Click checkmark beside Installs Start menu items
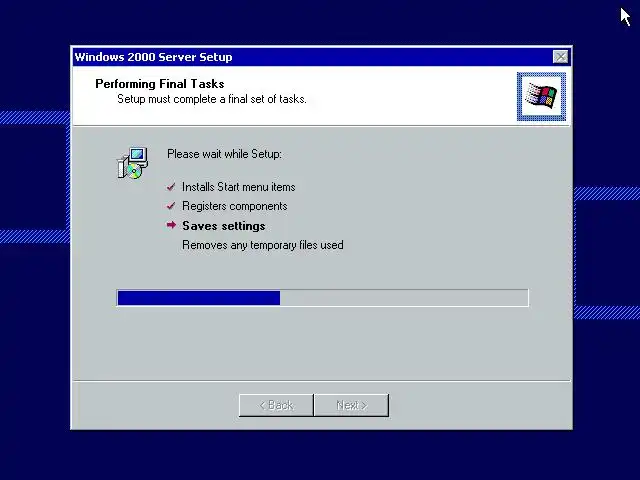Viewport: 640px width, 480px height. pos(171,187)
